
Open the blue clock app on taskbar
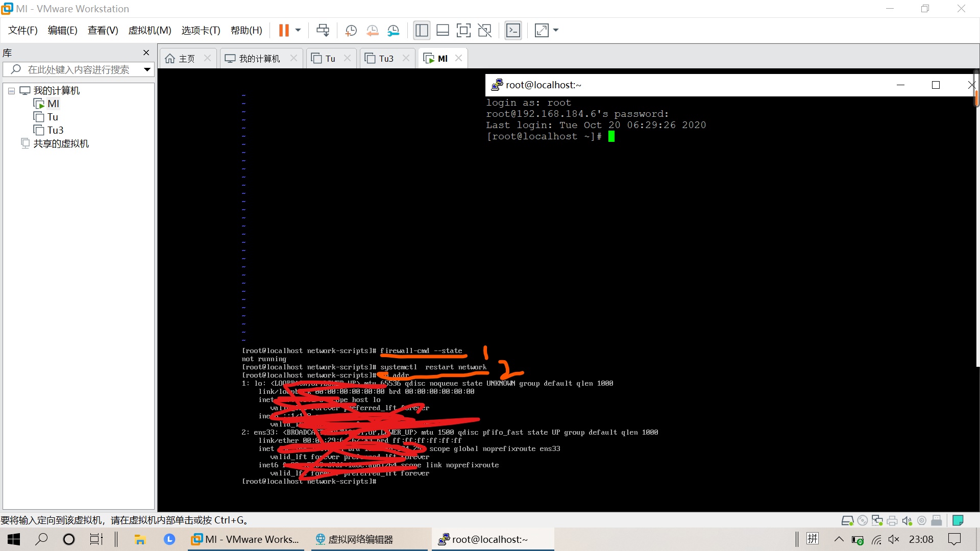pyautogui.click(x=169, y=539)
